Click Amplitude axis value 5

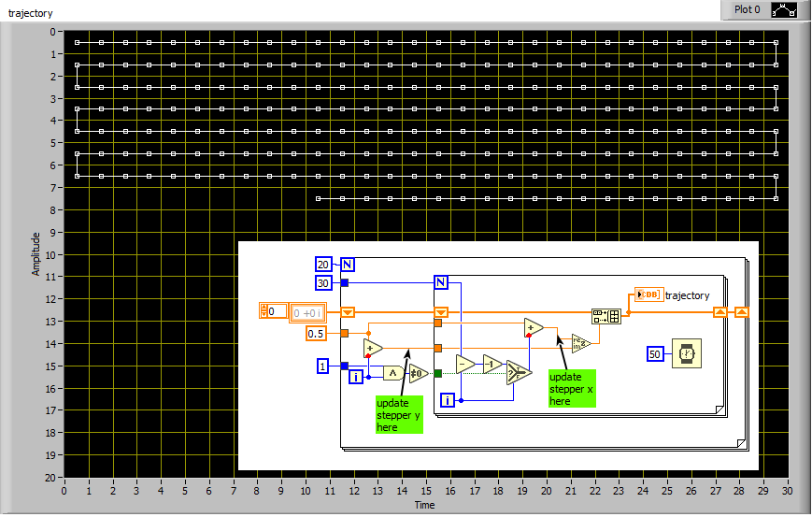coord(53,143)
